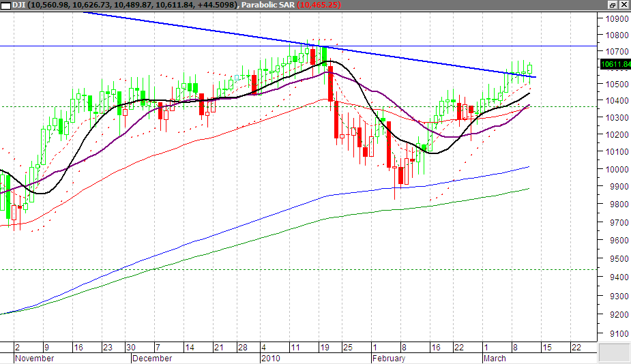Close the DJI chart window
Image resolution: width=631 pixels, height=364 pixels.
point(624,5)
